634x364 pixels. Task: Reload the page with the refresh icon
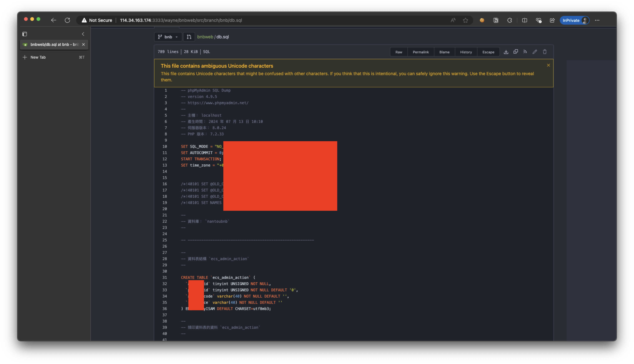coord(67,20)
